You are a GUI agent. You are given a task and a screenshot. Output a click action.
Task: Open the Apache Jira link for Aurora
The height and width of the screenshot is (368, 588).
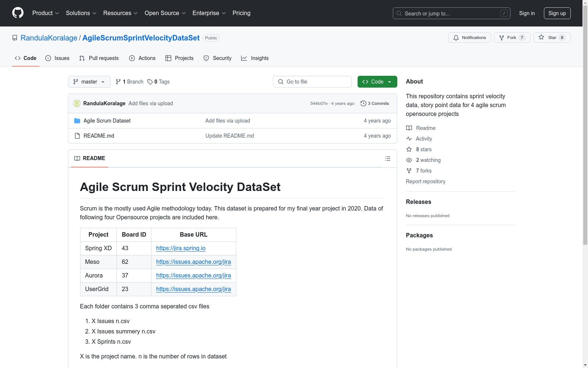pos(194,275)
